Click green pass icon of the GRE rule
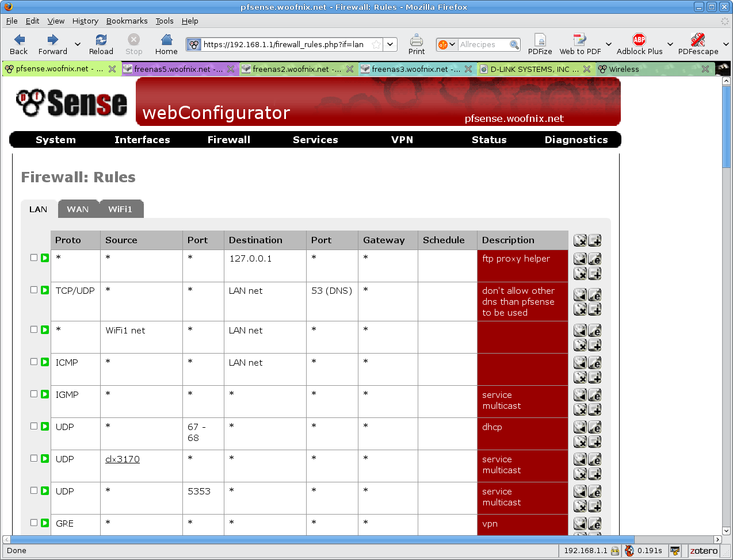 pyautogui.click(x=45, y=523)
